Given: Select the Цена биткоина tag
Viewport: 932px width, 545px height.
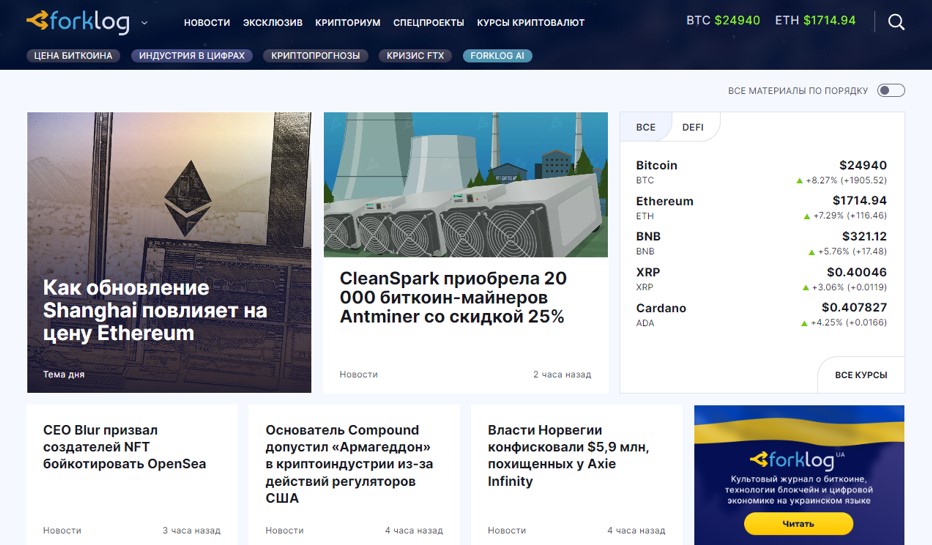Looking at the screenshot, I should tap(73, 56).
